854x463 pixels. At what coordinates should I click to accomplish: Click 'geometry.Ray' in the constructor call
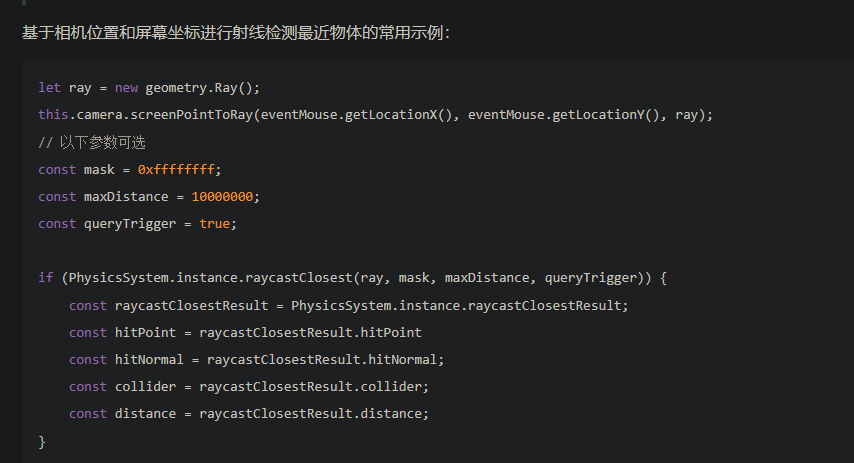click(x=192, y=87)
